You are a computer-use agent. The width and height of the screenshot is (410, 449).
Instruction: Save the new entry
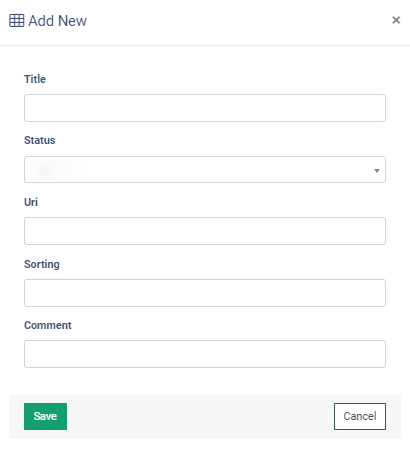45,416
